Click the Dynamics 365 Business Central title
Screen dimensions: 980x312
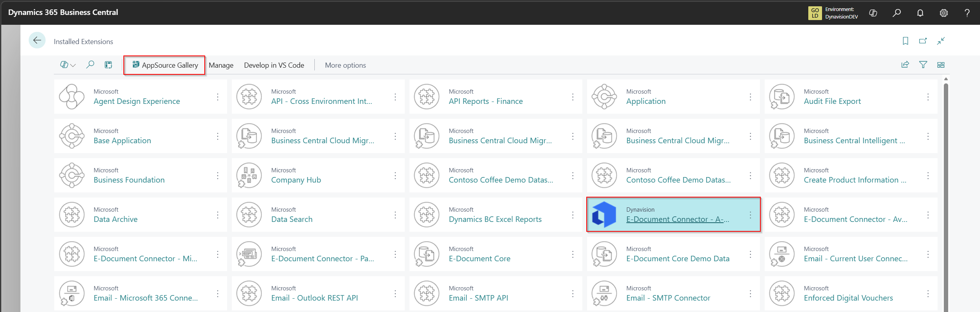click(63, 12)
